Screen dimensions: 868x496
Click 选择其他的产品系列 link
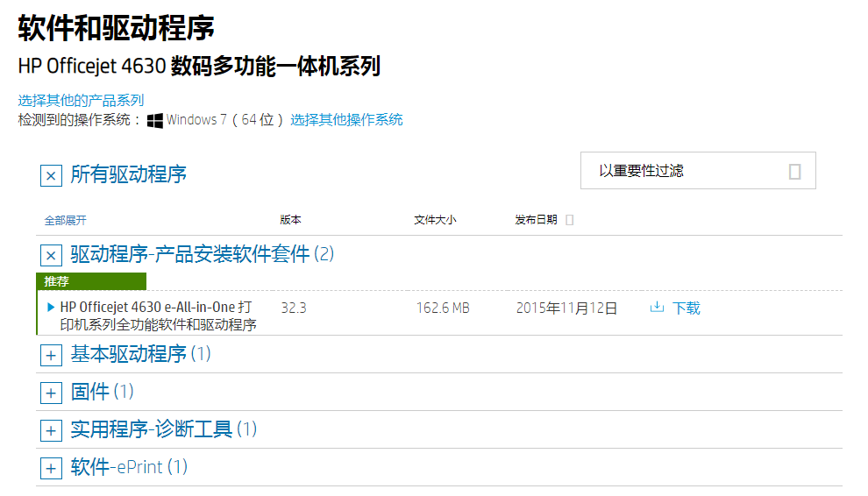[81, 100]
